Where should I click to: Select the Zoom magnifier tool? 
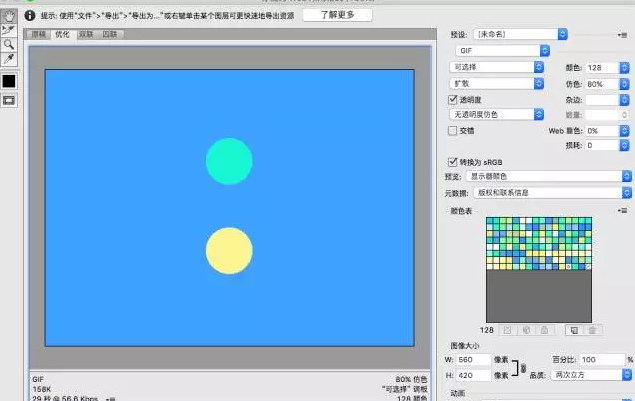tap(9, 44)
